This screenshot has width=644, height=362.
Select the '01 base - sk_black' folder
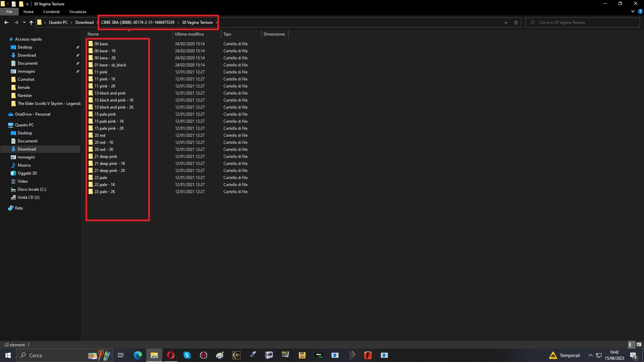110,65
